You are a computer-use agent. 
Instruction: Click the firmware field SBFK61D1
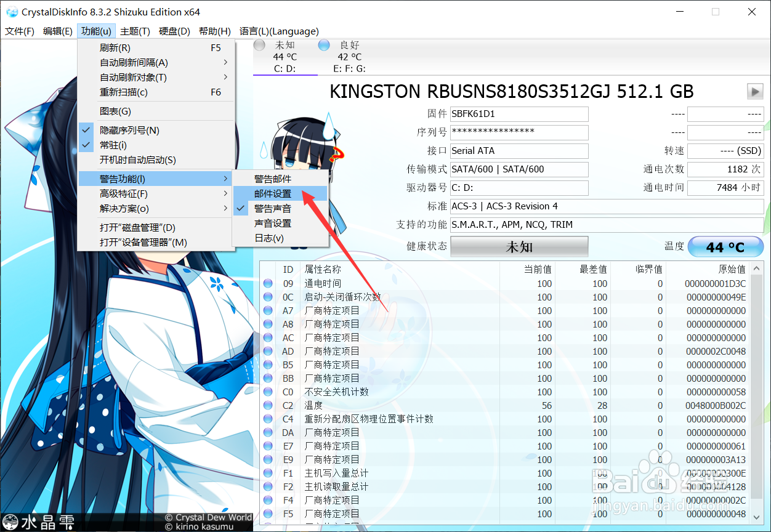(519, 114)
